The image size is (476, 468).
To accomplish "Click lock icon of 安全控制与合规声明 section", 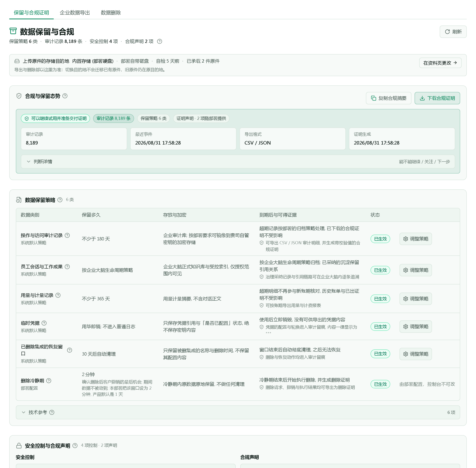I will [x=19, y=445].
